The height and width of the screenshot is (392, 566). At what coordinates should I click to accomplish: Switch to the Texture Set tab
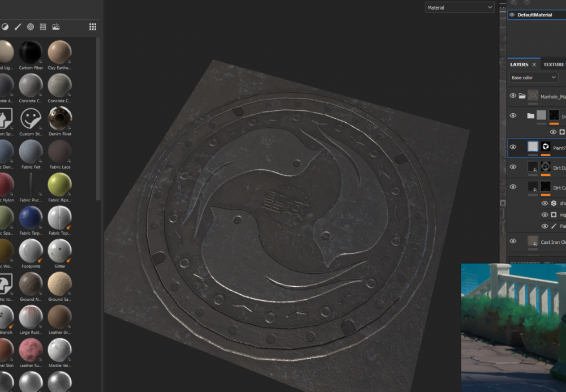click(x=554, y=64)
